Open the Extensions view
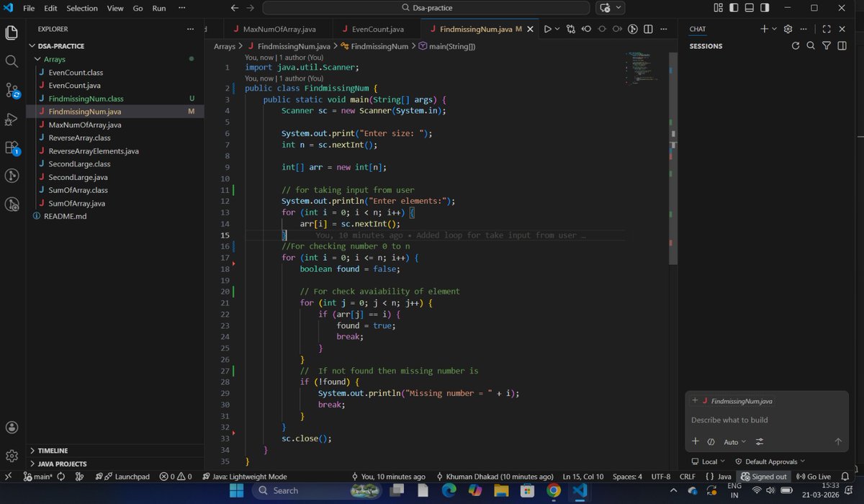Image resolution: width=864 pixels, height=504 pixels. tap(12, 148)
